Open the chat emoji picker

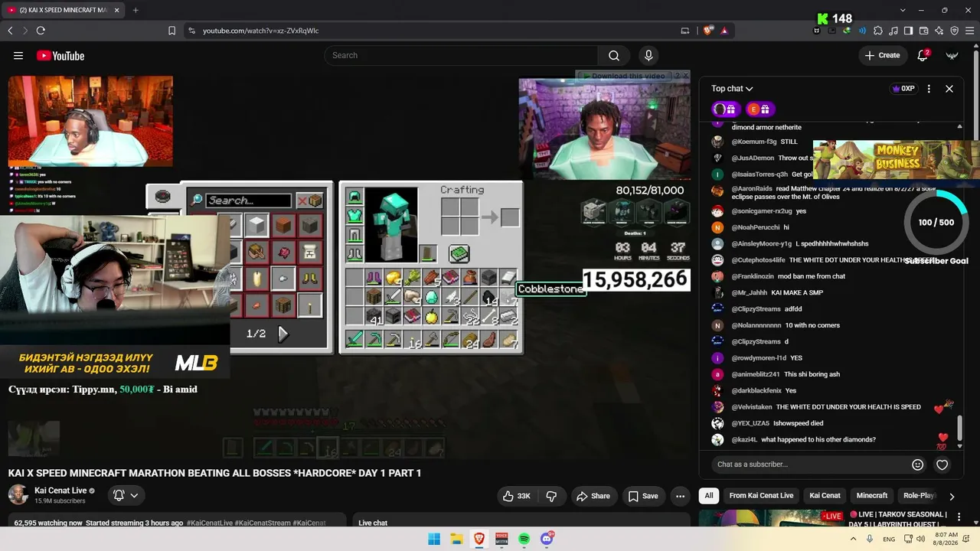coord(917,465)
